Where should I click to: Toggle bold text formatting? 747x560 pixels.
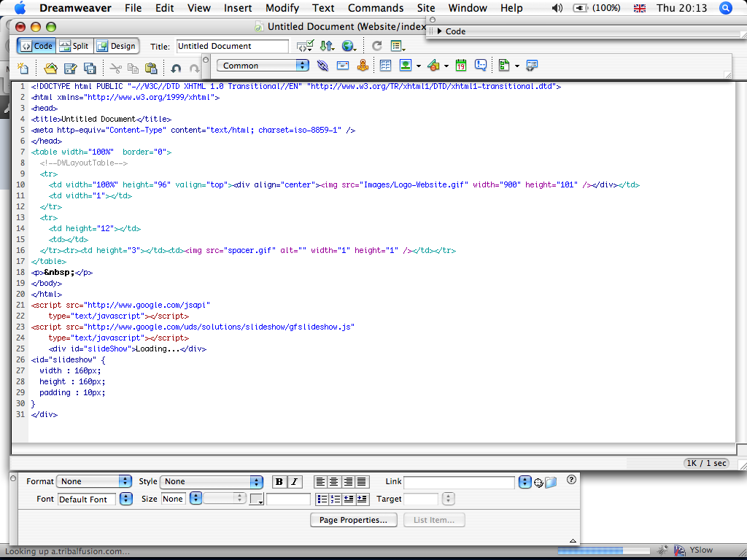point(279,482)
